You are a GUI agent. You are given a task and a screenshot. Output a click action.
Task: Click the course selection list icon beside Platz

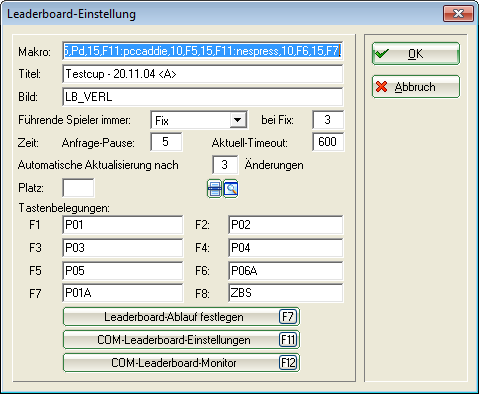(x=214, y=189)
